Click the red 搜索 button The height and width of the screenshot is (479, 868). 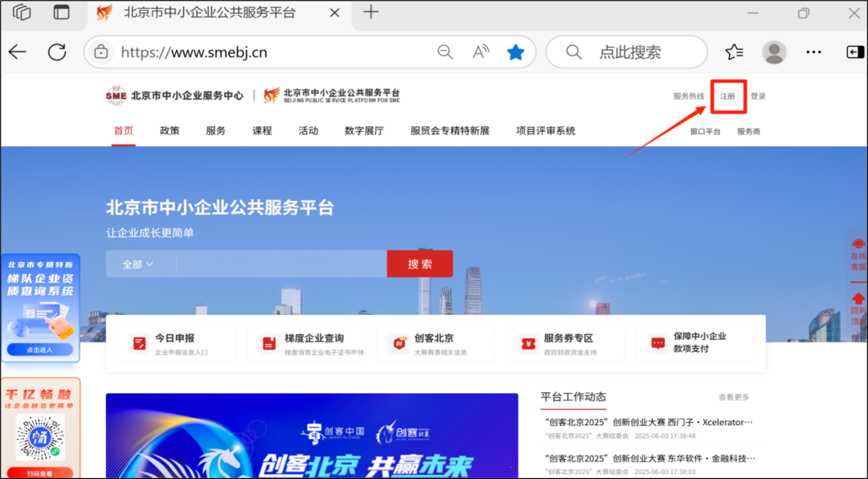coord(420,264)
